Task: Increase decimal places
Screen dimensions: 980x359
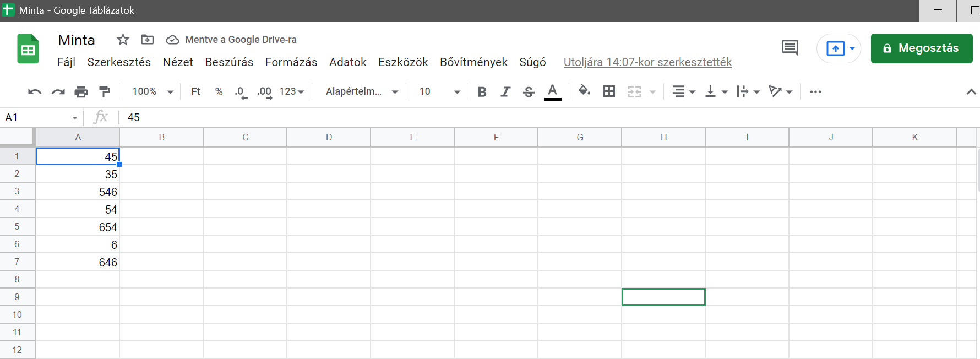Action: pos(264,92)
